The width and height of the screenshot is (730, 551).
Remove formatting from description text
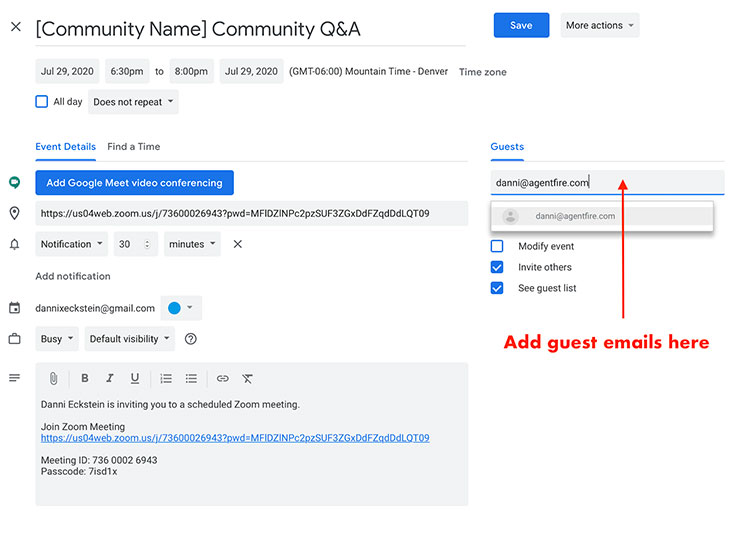coord(247,379)
